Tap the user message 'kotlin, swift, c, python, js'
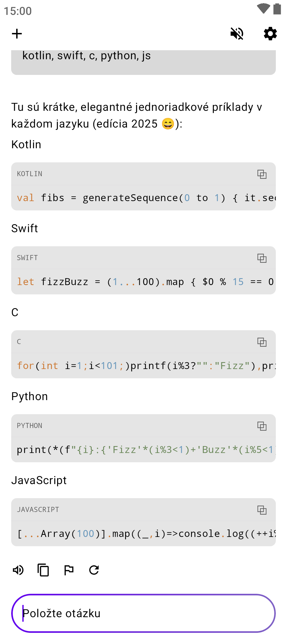This screenshot has width=287, height=644. pyautogui.click(x=87, y=56)
